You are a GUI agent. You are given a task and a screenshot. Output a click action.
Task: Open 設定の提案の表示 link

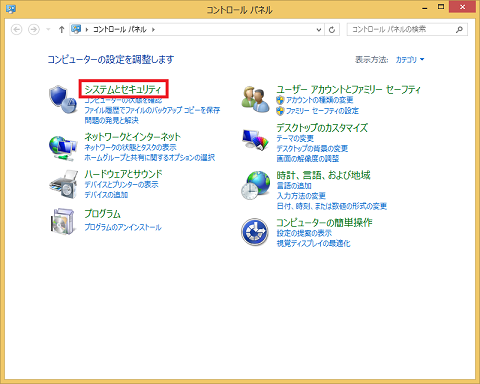point(304,233)
